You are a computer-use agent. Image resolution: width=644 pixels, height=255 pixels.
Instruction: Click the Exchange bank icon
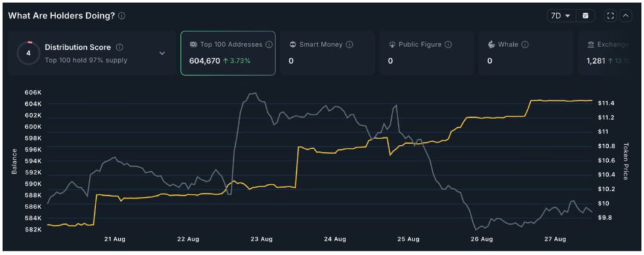591,45
